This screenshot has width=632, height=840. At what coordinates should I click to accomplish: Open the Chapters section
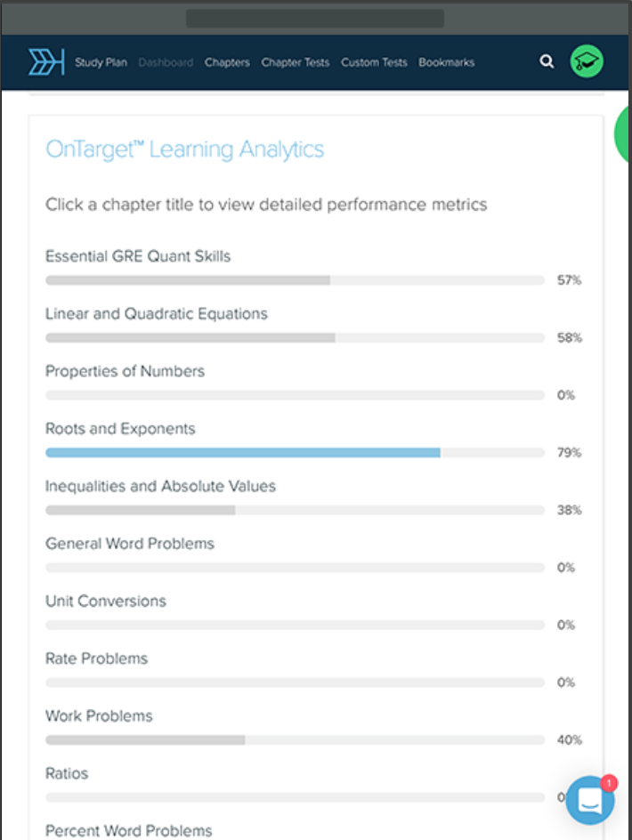(x=227, y=62)
